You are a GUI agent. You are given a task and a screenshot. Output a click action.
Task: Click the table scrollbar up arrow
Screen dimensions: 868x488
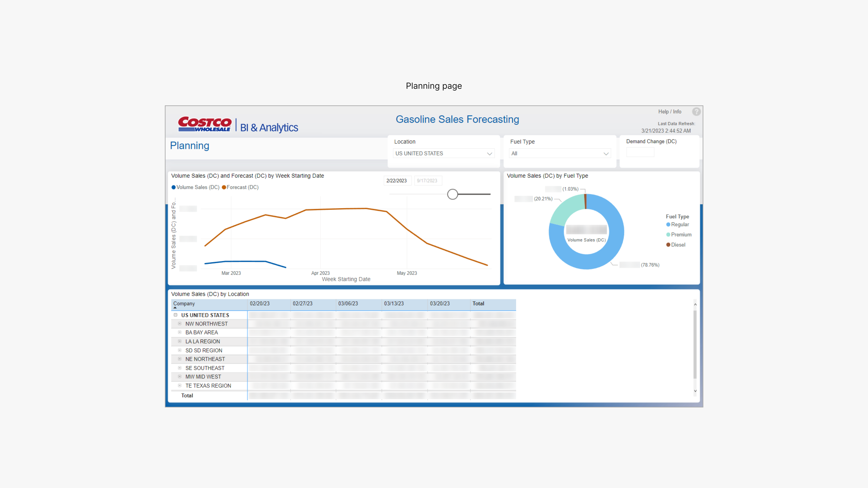[695, 304]
